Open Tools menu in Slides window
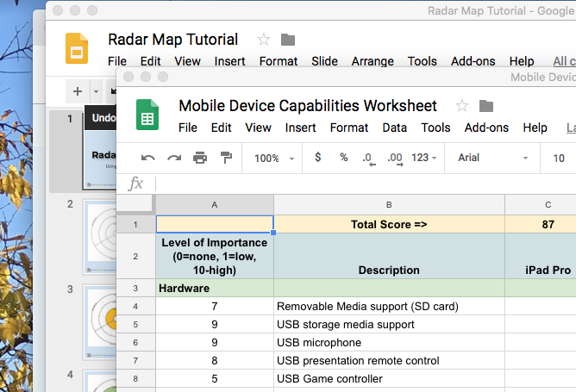576x392 pixels. (422, 61)
